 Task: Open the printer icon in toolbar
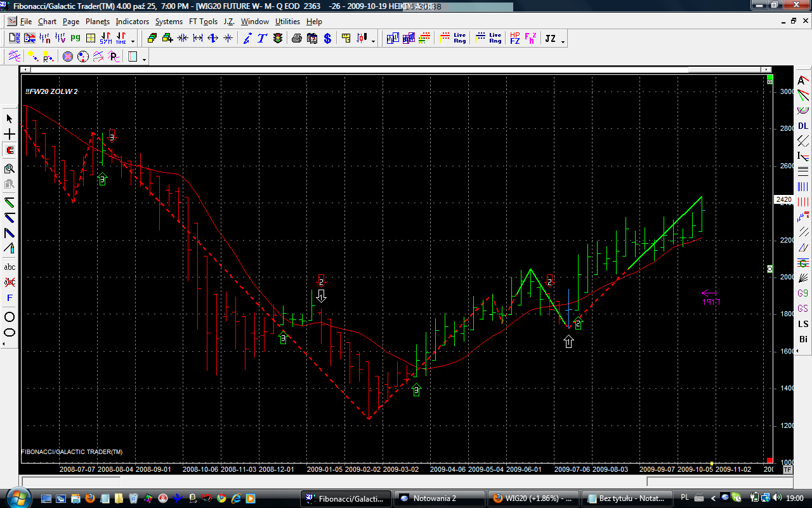297,39
